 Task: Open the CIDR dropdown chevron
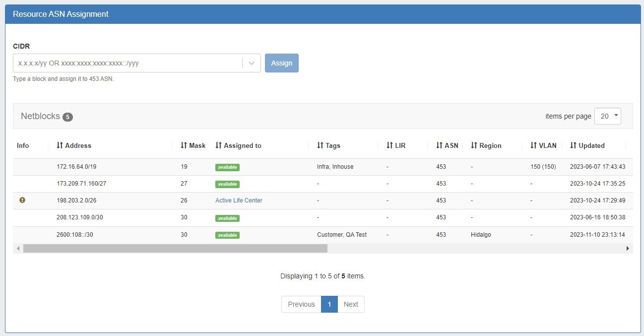(x=252, y=63)
